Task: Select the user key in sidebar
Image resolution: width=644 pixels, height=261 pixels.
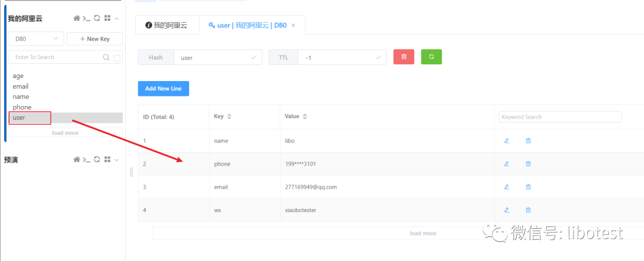Action: 66,118
